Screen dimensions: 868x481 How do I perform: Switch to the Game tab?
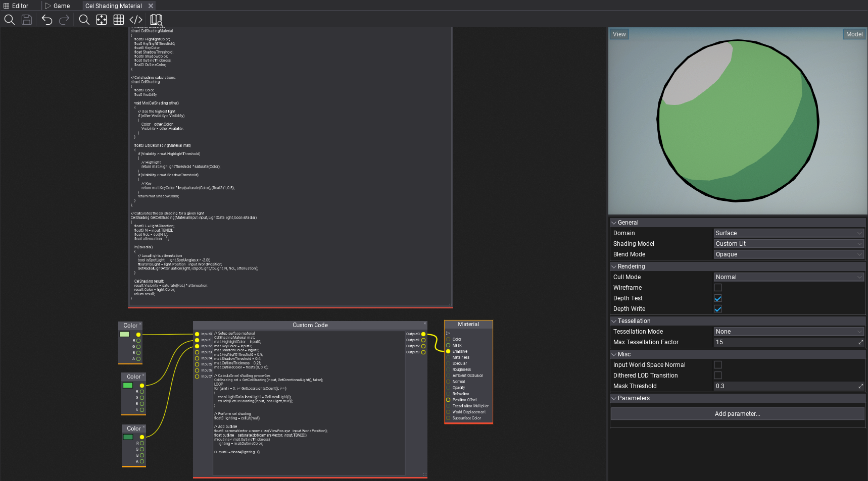(x=57, y=6)
